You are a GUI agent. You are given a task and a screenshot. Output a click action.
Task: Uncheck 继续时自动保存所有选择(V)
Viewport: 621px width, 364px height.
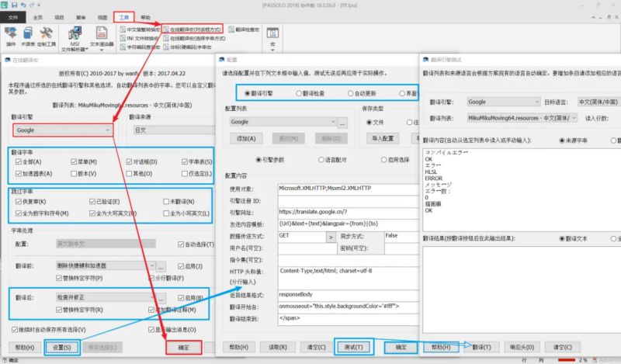click(17, 328)
